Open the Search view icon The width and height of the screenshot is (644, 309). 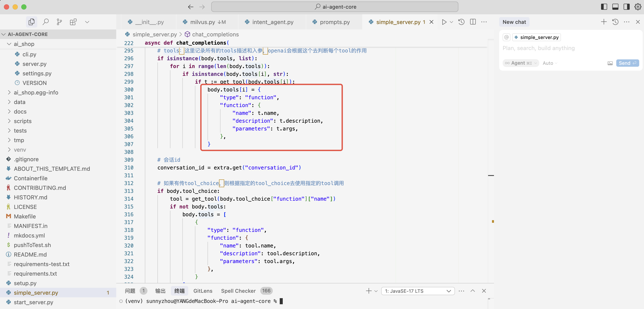point(46,22)
